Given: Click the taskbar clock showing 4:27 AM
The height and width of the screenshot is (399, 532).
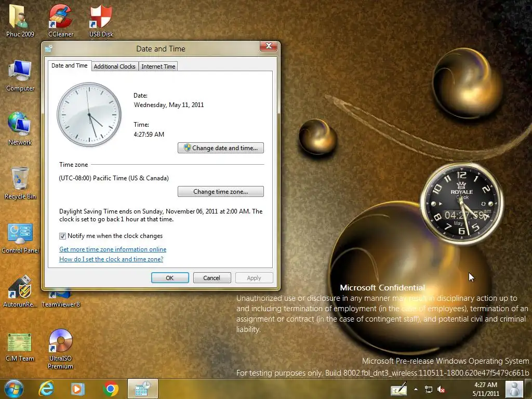Looking at the screenshot, I should point(486,389).
